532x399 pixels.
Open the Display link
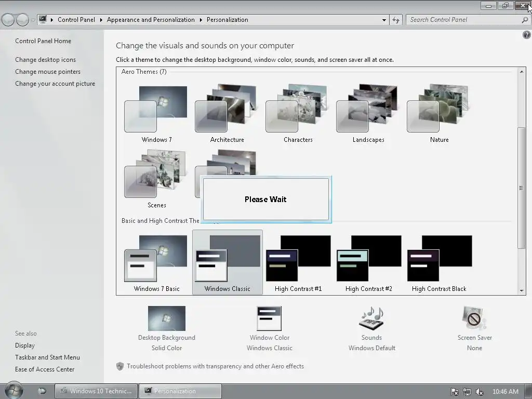25,345
